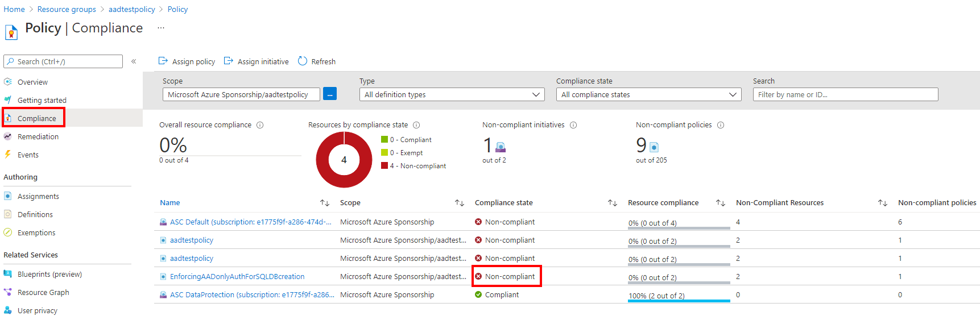Click the Filter by name or ID field
This screenshot has width=980, height=320.
pyautogui.click(x=845, y=94)
